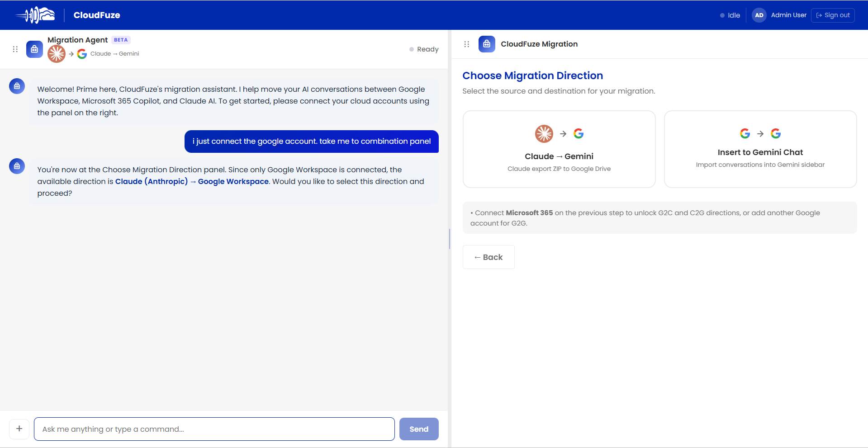Click the Send button
This screenshot has width=868, height=448.
(x=419, y=429)
